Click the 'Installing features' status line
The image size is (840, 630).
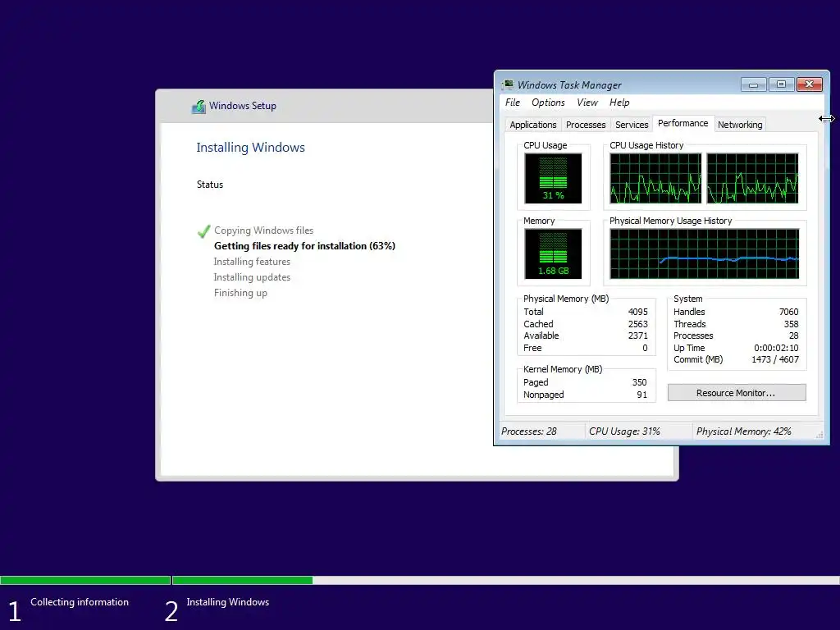(x=252, y=262)
